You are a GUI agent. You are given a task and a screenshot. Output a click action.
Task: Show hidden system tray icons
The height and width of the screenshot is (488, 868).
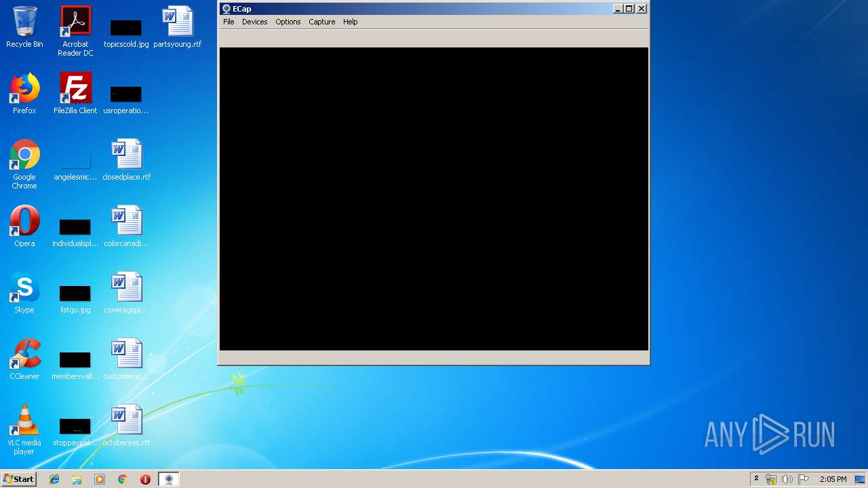pyautogui.click(x=756, y=479)
